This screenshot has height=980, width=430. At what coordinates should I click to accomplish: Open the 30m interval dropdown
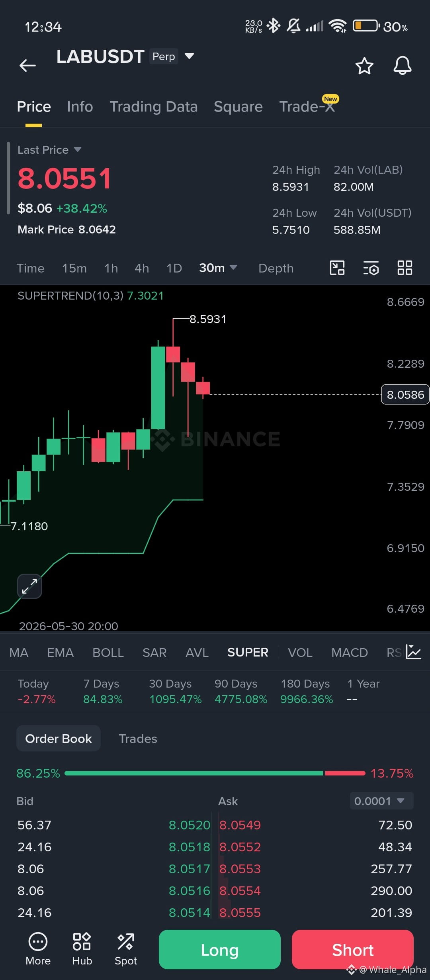[x=218, y=268]
